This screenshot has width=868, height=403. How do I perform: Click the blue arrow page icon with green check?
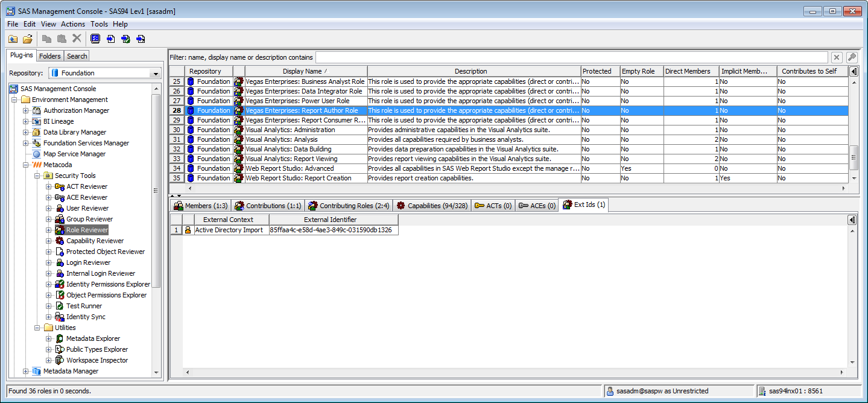pyautogui.click(x=125, y=39)
